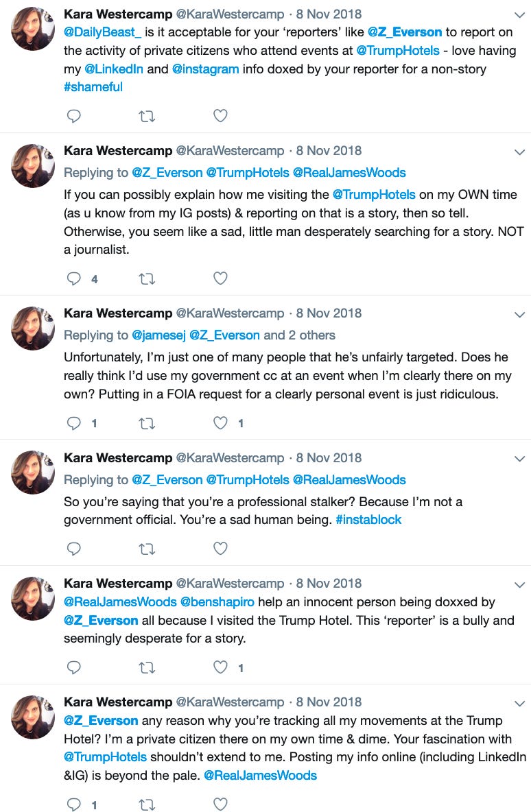Reply to the @benshapiro help request tweet
Viewport: 531px width, 812px height.
pyautogui.click(x=74, y=667)
